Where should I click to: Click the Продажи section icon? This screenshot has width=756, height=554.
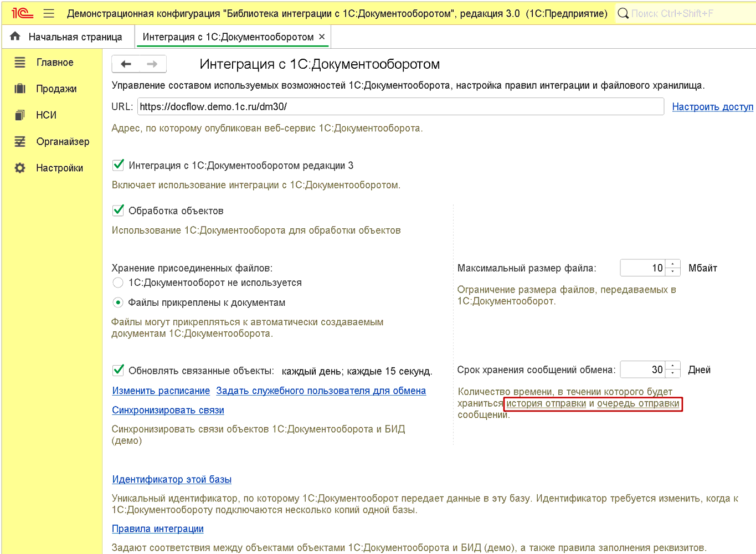[20, 89]
